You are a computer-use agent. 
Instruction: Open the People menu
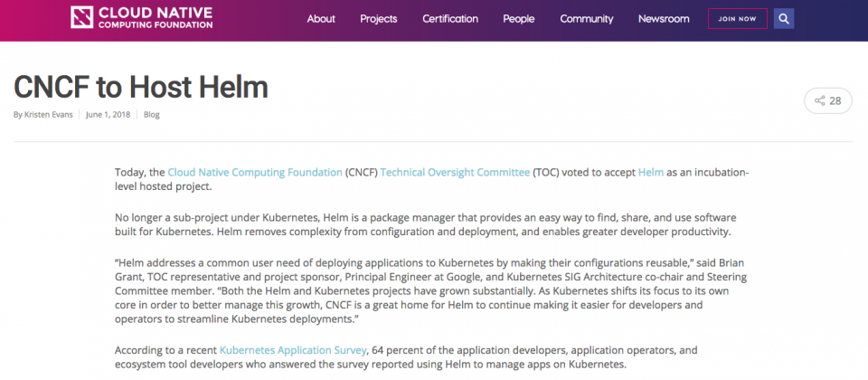point(519,19)
